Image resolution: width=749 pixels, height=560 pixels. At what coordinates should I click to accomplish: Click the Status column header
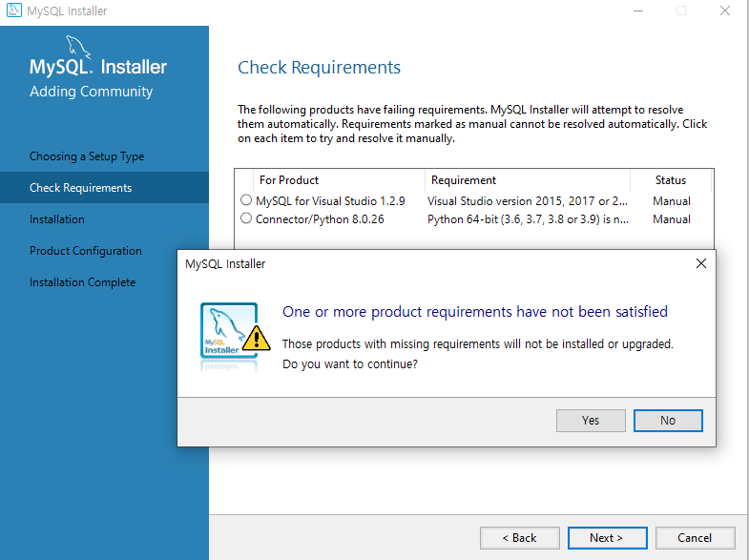pyautogui.click(x=670, y=180)
